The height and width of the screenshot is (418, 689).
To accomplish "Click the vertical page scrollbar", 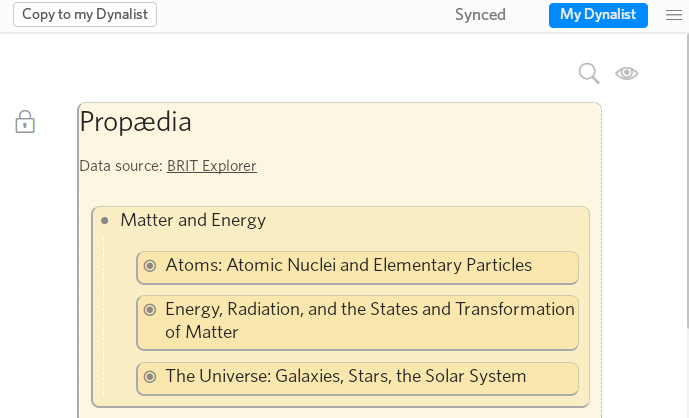I will tap(687, 180).
